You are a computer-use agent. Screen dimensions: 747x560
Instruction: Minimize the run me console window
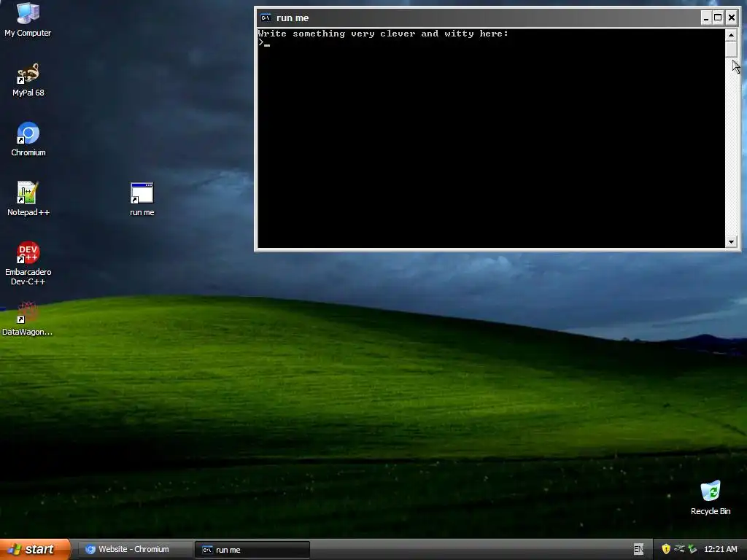[x=706, y=18]
